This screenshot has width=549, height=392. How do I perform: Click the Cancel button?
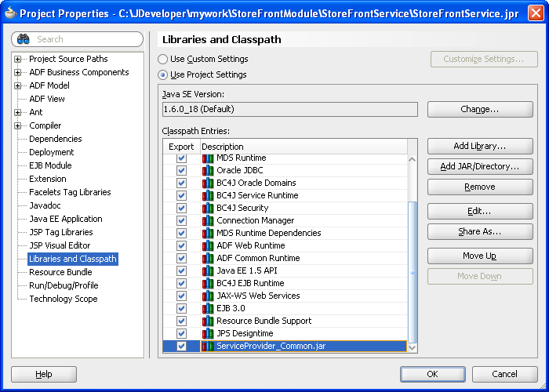coord(504,374)
